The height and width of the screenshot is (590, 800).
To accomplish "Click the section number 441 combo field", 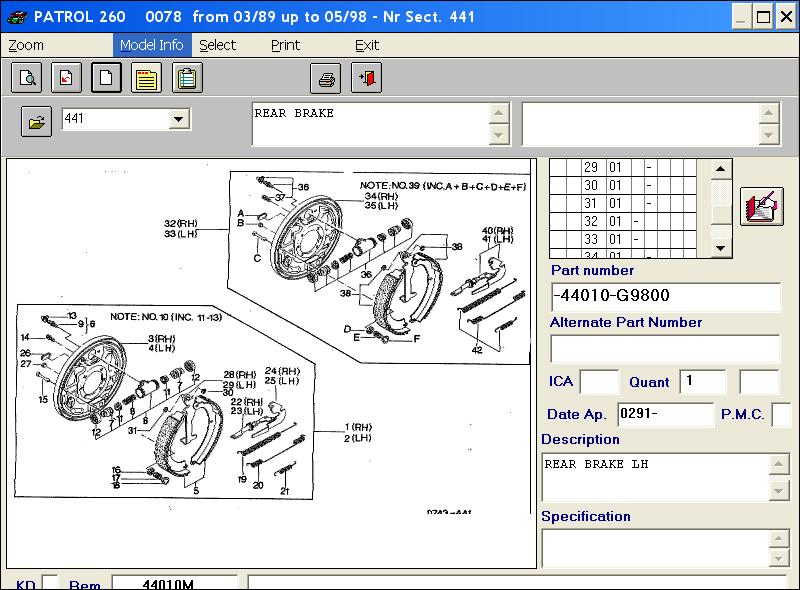I will [x=116, y=120].
